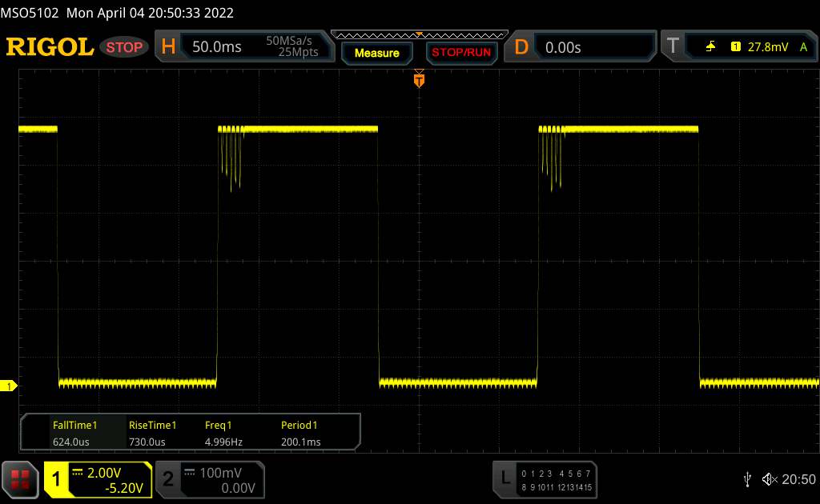Toggle channel 1 with 2.00V scale
This screenshot has height=504, width=820.
coord(98,479)
